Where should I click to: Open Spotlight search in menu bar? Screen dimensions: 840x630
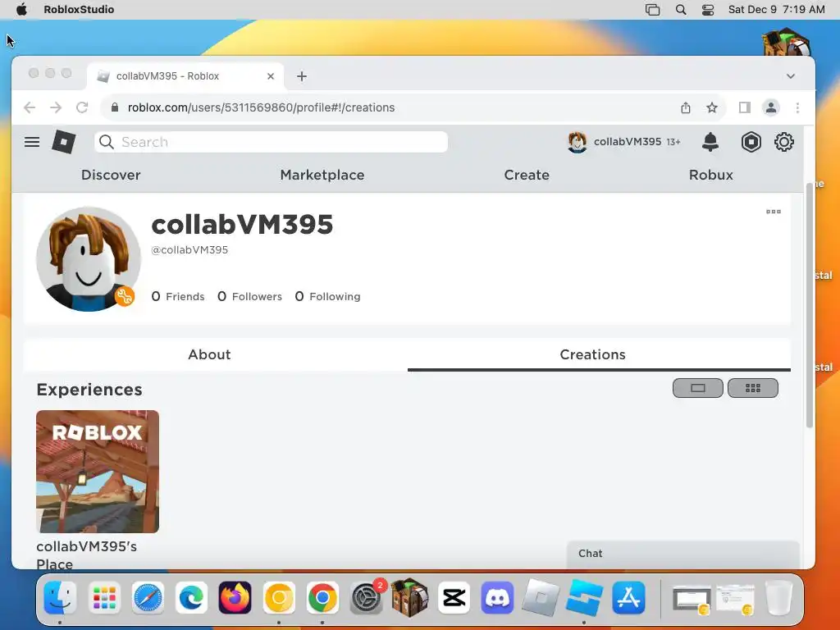[681, 10]
